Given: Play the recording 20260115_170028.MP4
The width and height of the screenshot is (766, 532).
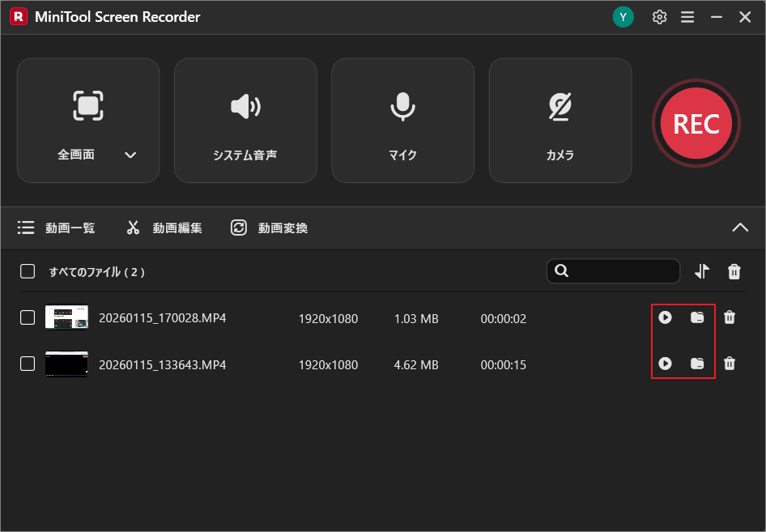Looking at the screenshot, I should click(666, 317).
